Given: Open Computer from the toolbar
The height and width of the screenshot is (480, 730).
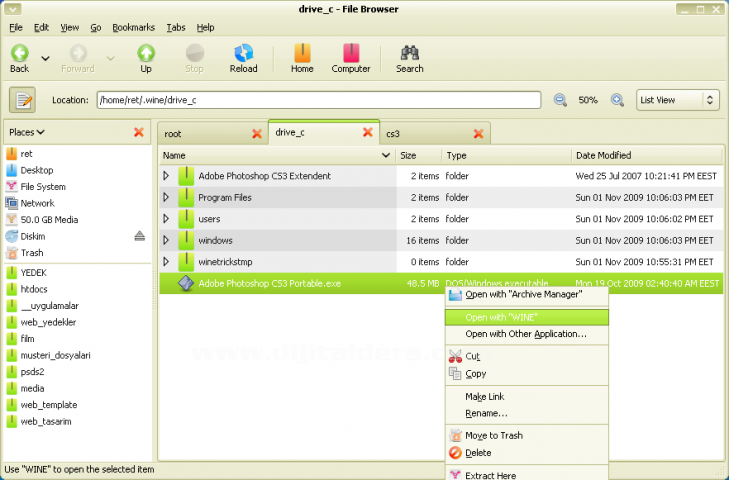Looking at the screenshot, I should (350, 58).
